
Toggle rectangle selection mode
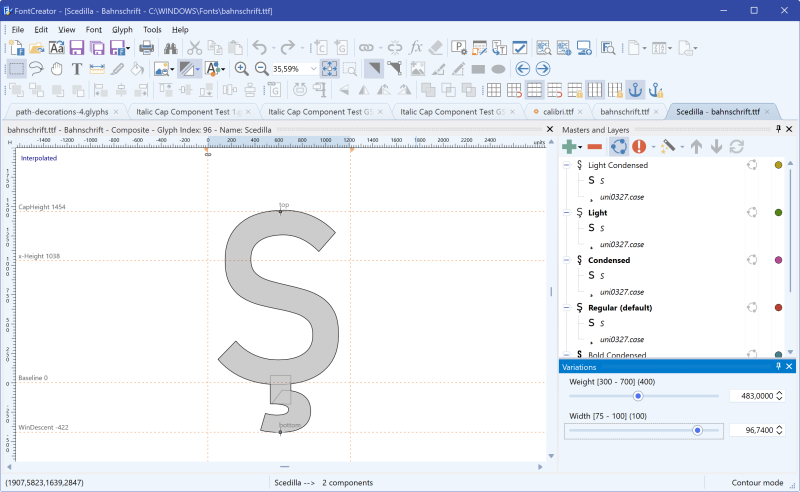pos(16,68)
